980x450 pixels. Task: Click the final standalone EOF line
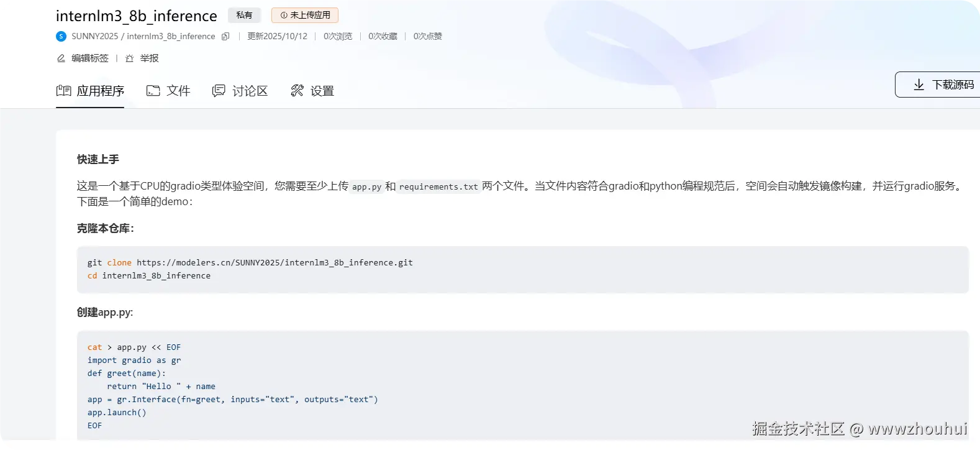[95, 426]
